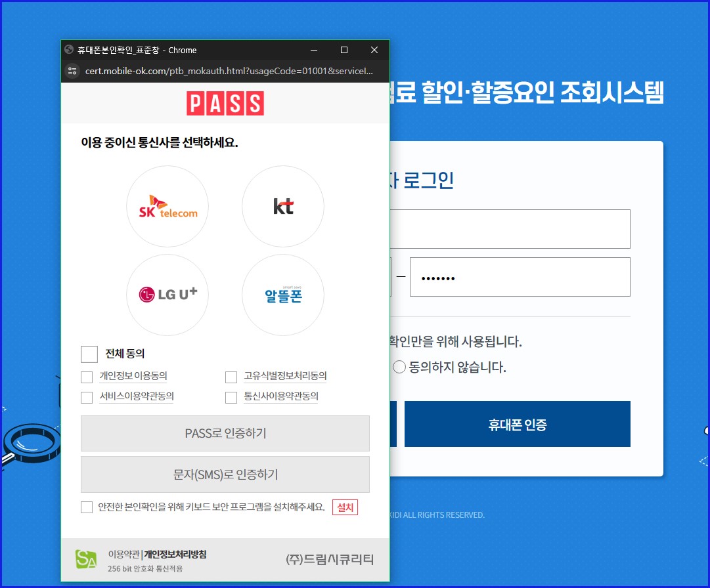Click red 설치 install button
This screenshot has height=588, width=710.
click(345, 507)
